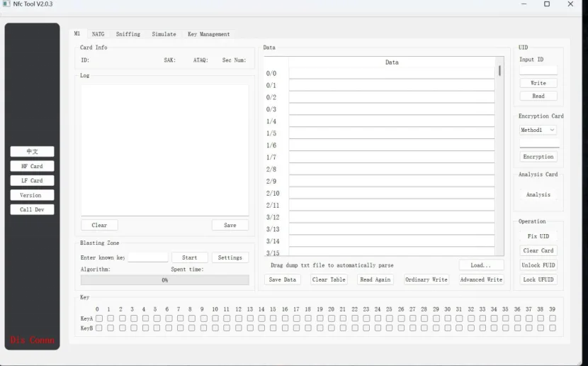Load a dump file with Load...
The height and width of the screenshot is (366, 588).
[x=481, y=265]
